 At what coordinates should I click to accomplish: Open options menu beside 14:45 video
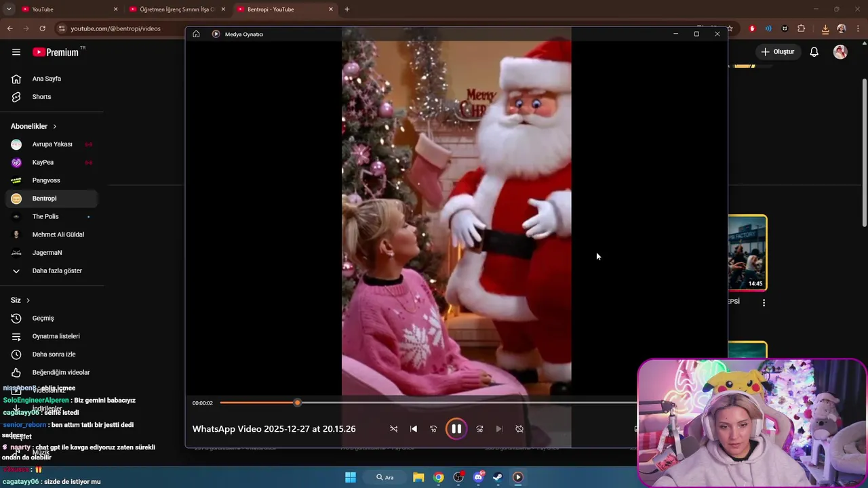(764, 303)
